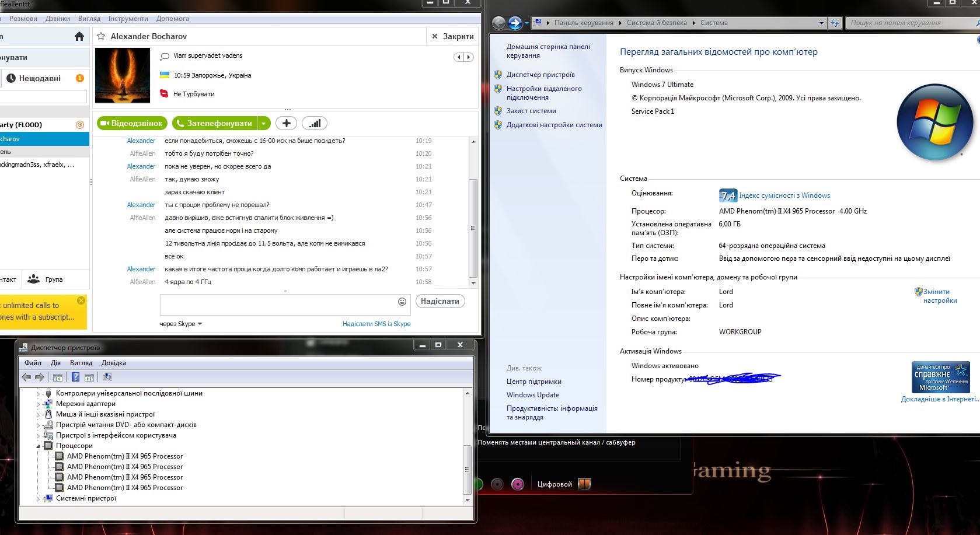Send the message with Надіслати button
The image size is (980, 535).
440,302
